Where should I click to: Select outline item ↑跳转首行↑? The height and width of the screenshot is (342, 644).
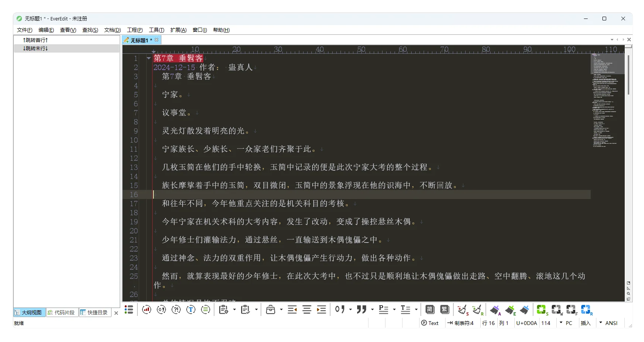[67, 40]
